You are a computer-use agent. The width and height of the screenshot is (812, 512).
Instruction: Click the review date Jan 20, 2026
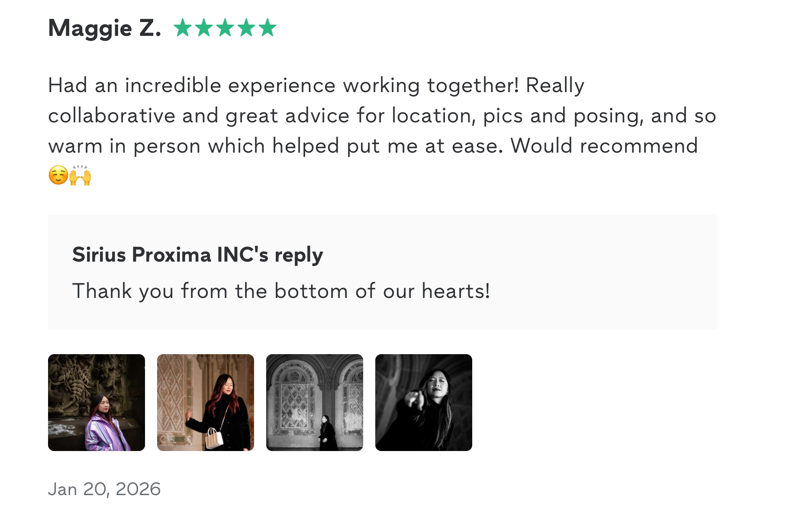click(x=104, y=489)
